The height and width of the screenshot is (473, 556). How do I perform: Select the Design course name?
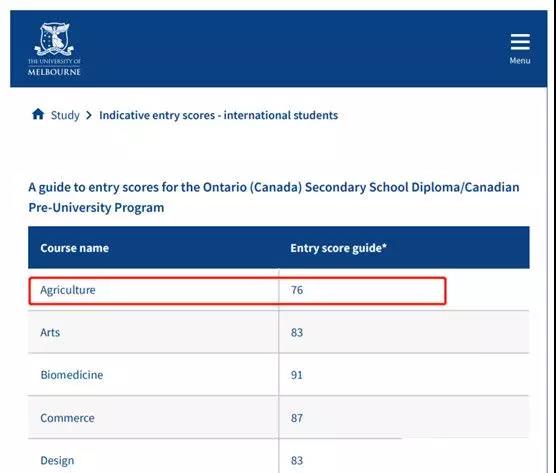click(57, 460)
